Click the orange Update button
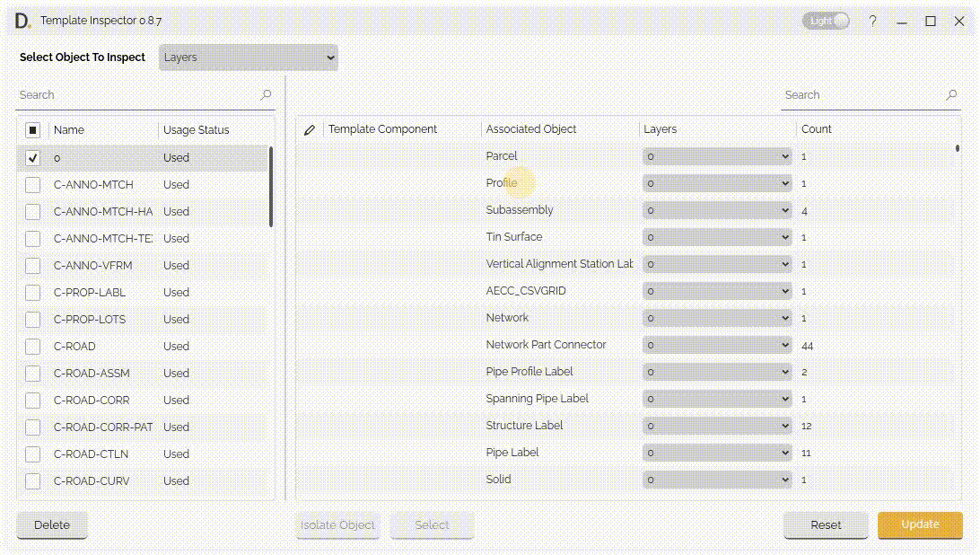Viewport: 980px width, 555px height. point(920,524)
